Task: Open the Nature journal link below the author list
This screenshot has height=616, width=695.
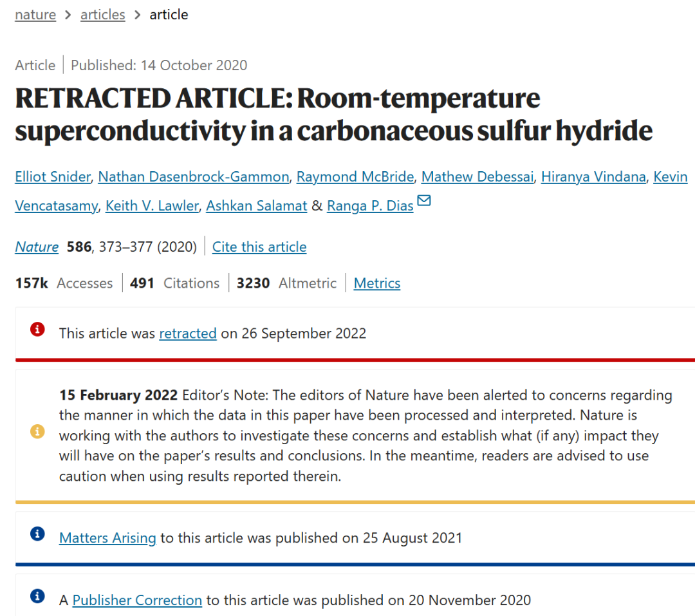Action: [x=36, y=247]
